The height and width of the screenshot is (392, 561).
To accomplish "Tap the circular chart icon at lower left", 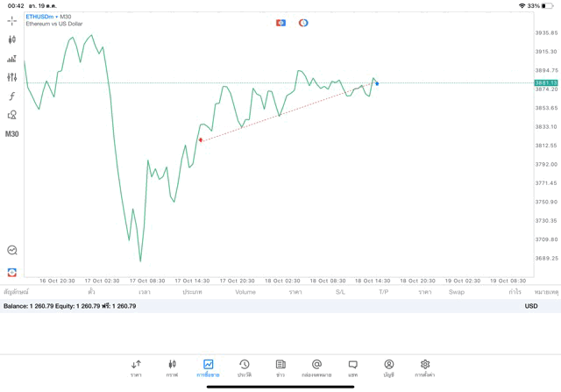I will click(12, 251).
